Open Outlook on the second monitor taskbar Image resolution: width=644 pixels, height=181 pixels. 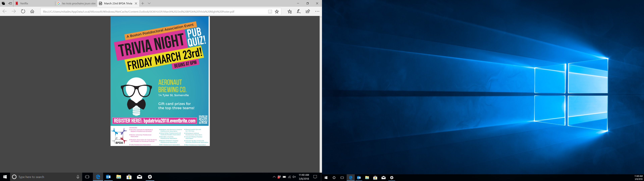(x=359, y=177)
